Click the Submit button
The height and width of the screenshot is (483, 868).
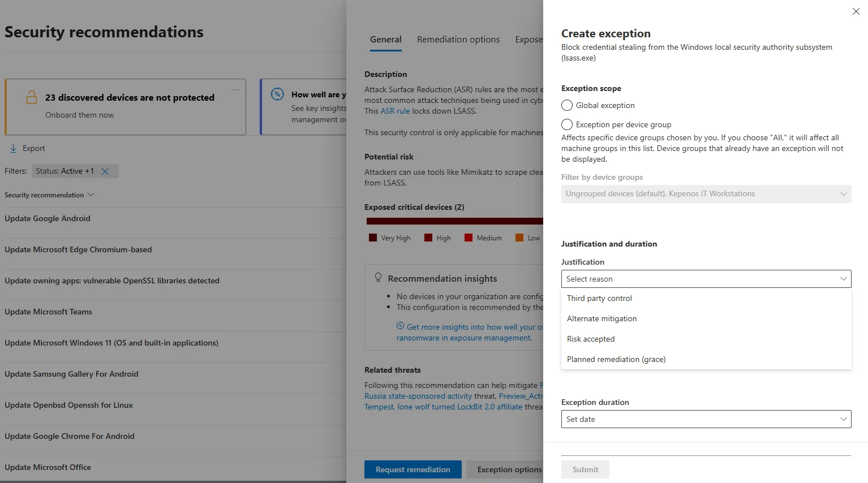click(585, 469)
